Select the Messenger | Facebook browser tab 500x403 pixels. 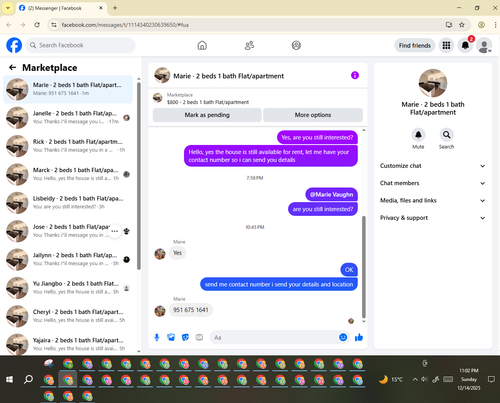pyautogui.click(x=61, y=8)
